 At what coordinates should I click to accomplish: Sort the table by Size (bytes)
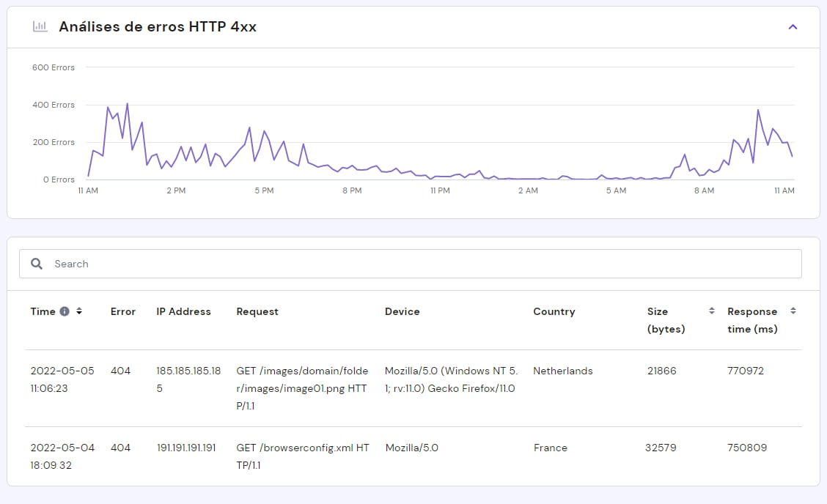[x=711, y=311]
